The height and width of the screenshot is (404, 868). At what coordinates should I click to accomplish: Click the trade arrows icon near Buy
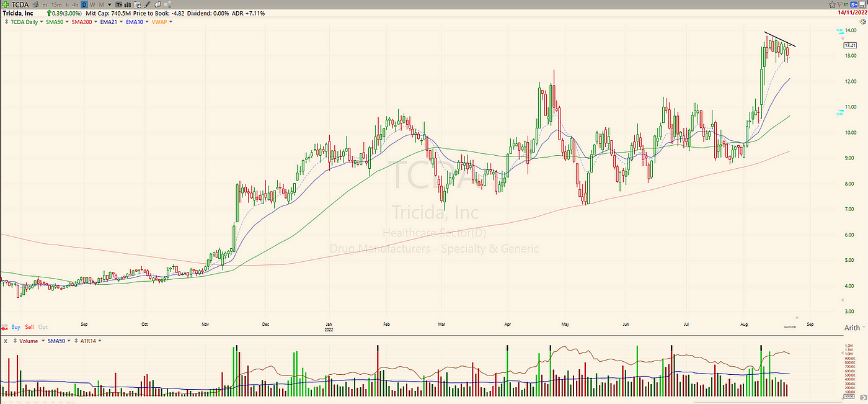5,327
